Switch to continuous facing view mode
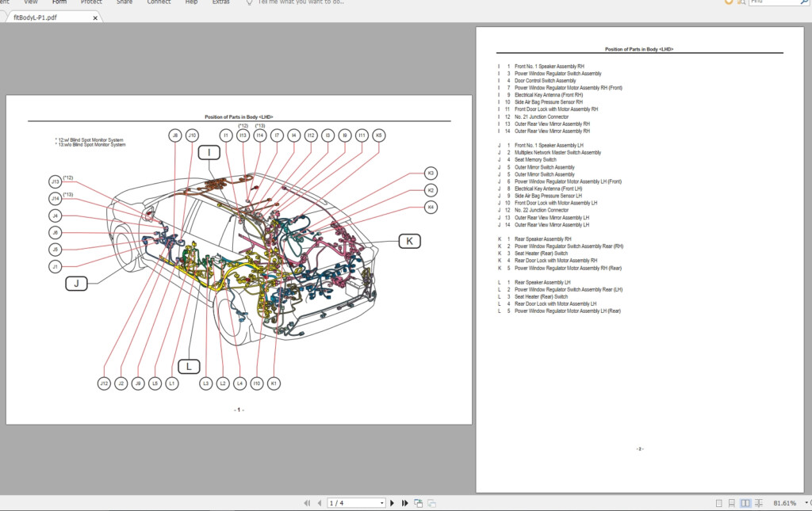 click(x=759, y=503)
